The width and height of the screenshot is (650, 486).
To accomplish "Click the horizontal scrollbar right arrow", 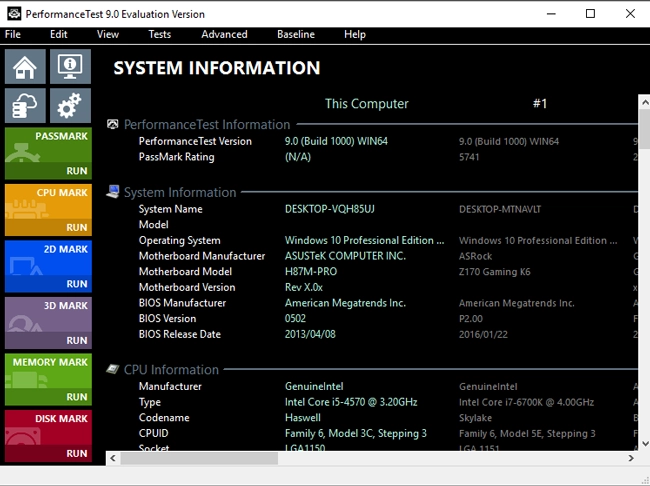I will coord(631,458).
